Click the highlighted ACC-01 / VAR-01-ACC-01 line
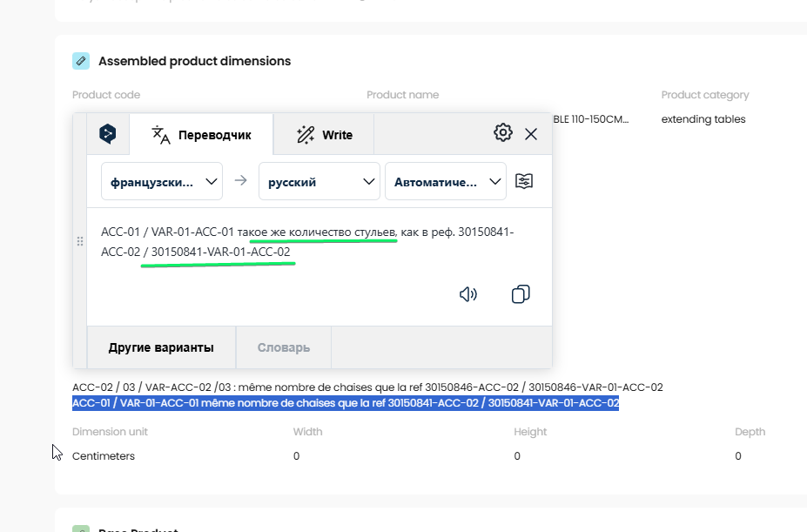 point(346,403)
